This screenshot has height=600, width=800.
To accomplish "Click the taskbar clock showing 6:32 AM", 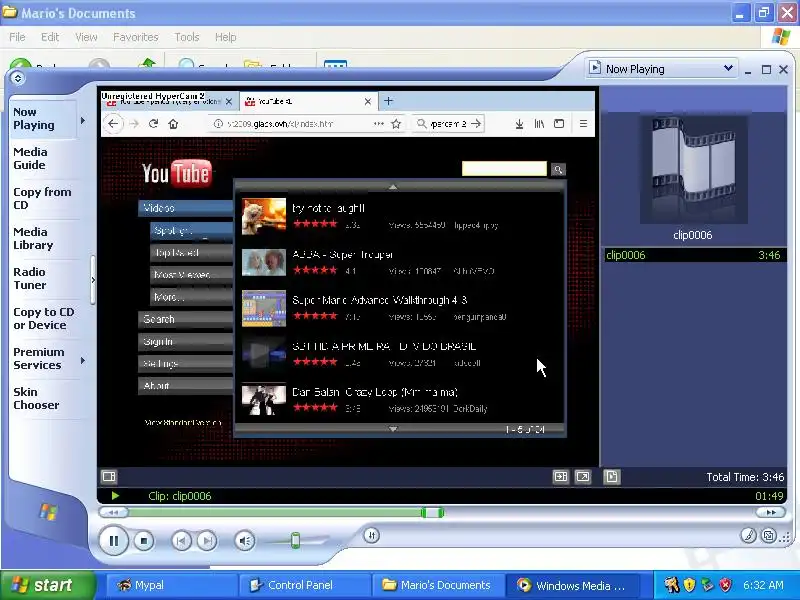I will 763,585.
